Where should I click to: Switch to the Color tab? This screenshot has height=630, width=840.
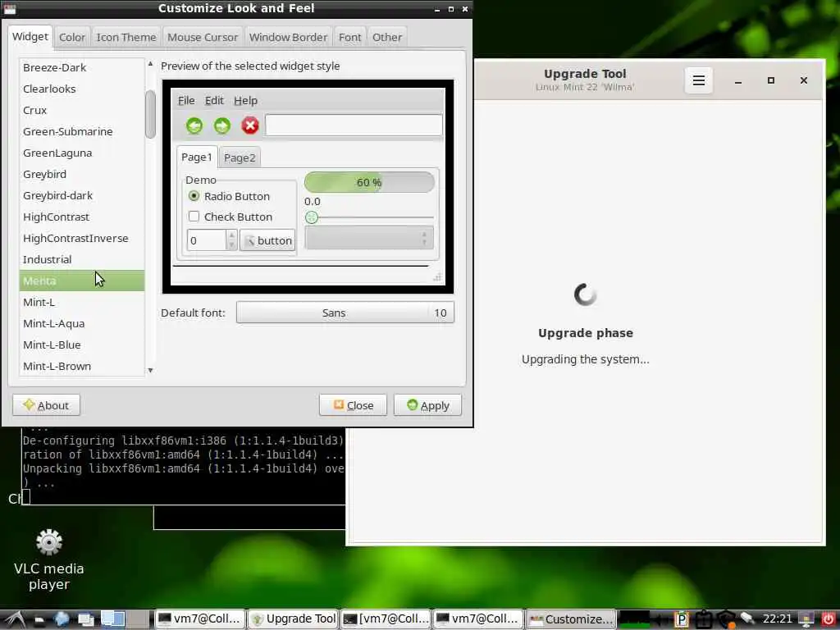(x=72, y=38)
